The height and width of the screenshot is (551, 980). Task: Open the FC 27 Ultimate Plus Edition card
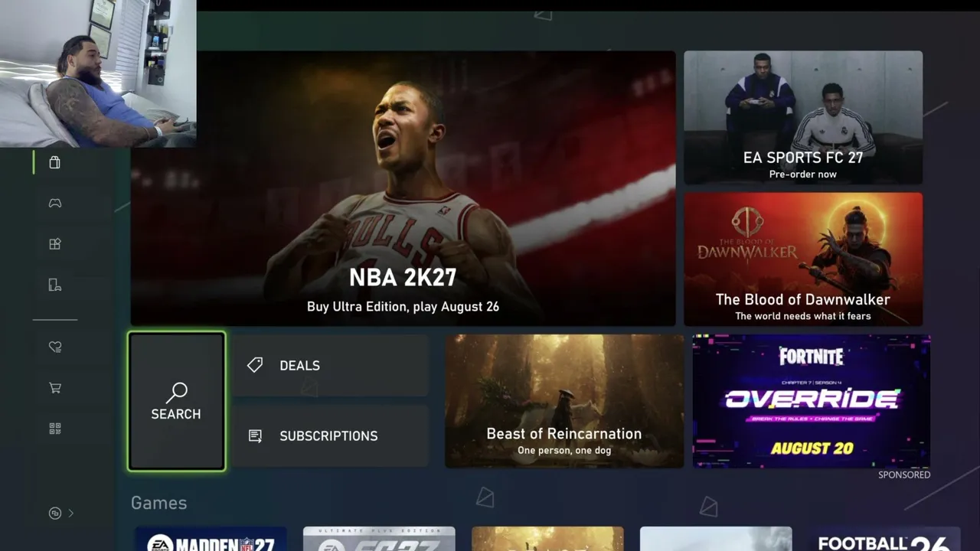point(379,539)
